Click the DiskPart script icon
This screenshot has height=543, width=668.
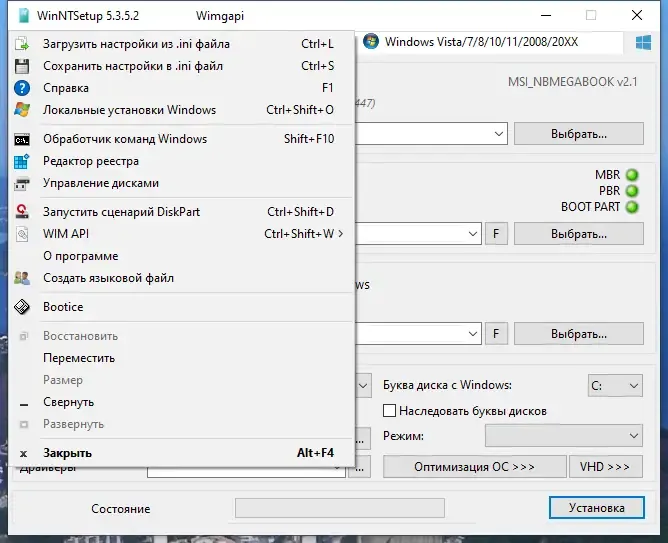(x=22, y=212)
